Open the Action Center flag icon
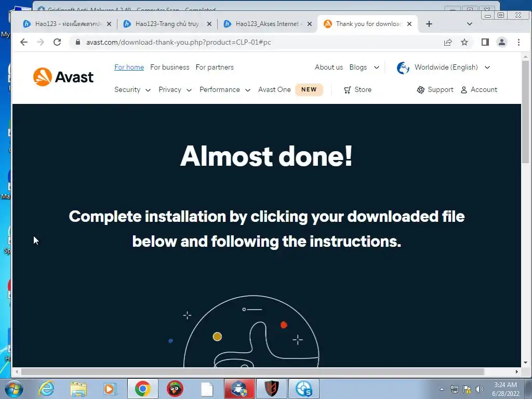This screenshot has height=399, width=532. (x=467, y=389)
